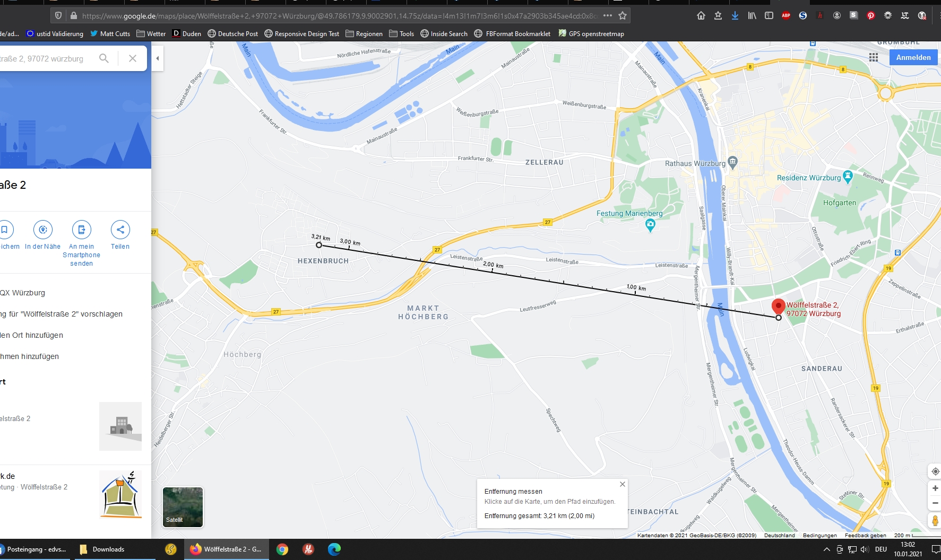Screen dimensions: 941x560
Task: Open the Adblock Plus extension
Action: pos(786,16)
